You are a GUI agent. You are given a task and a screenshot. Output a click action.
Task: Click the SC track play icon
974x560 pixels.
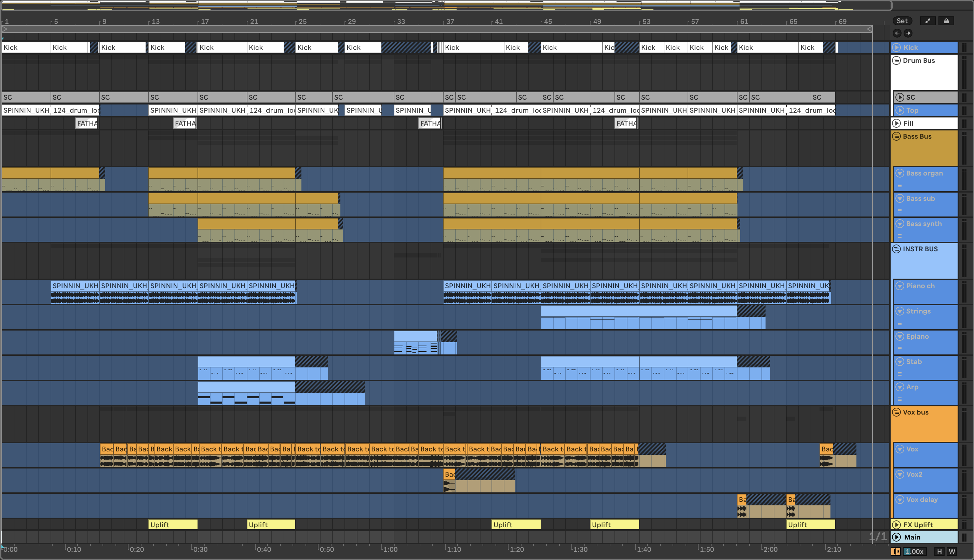[x=899, y=97]
